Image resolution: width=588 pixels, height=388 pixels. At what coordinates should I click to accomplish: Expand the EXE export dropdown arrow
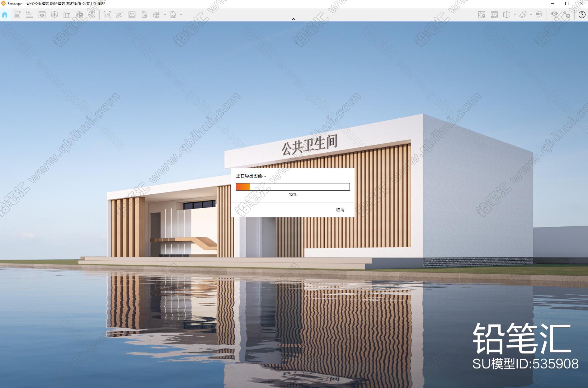(181, 15)
